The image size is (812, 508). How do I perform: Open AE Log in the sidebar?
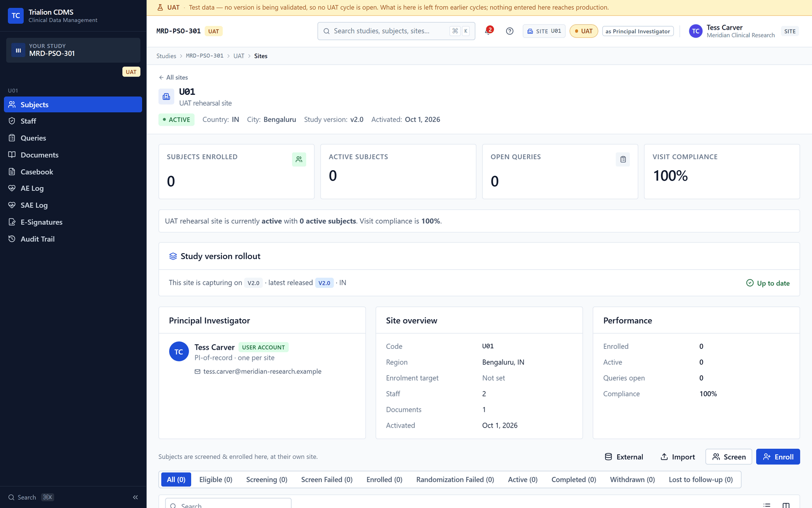pos(73,188)
